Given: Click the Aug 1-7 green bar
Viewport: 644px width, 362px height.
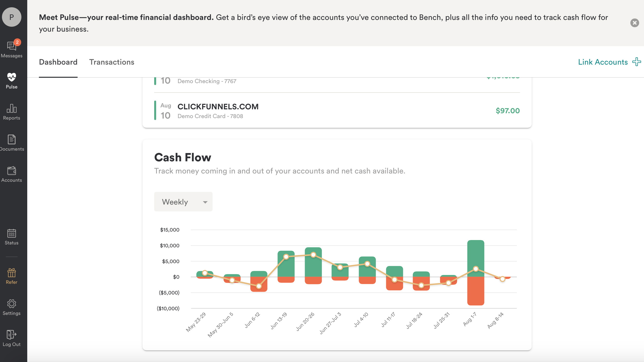Looking at the screenshot, I should click(x=475, y=252).
